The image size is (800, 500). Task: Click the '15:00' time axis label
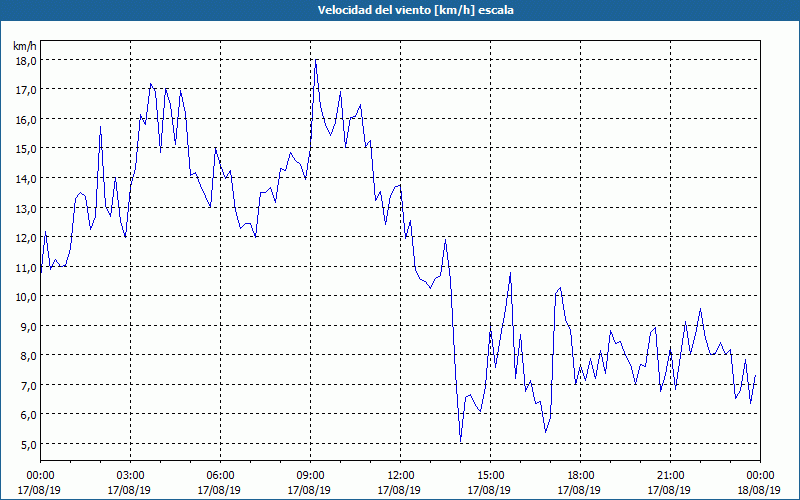point(490,476)
